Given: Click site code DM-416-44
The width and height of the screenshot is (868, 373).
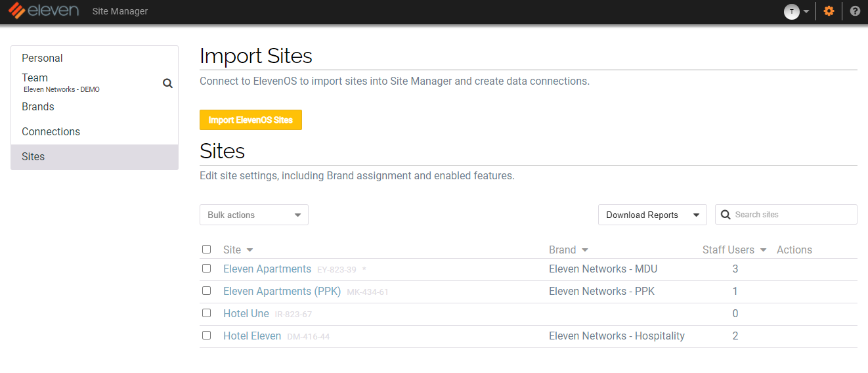Looking at the screenshot, I should (x=308, y=337).
